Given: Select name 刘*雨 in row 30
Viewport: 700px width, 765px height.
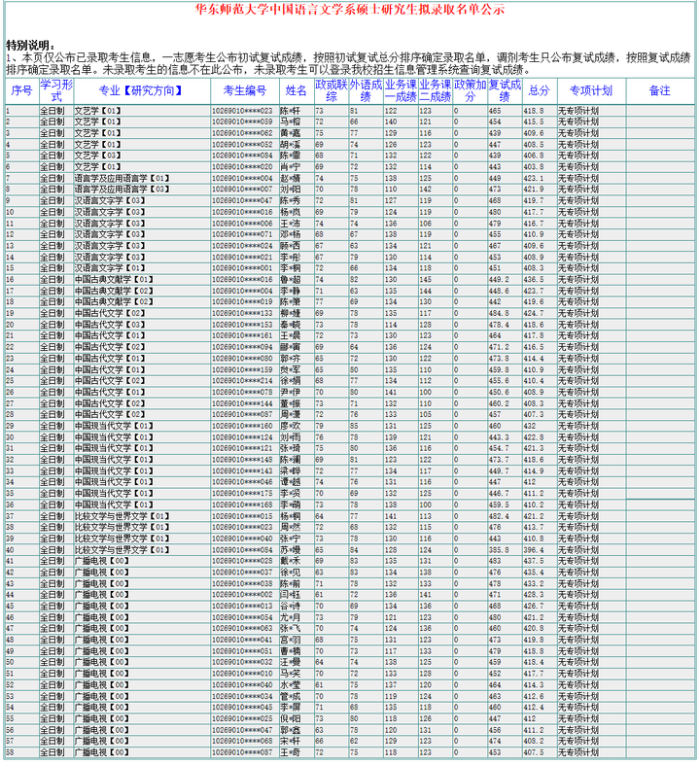Looking at the screenshot, I should pyautogui.click(x=291, y=437).
